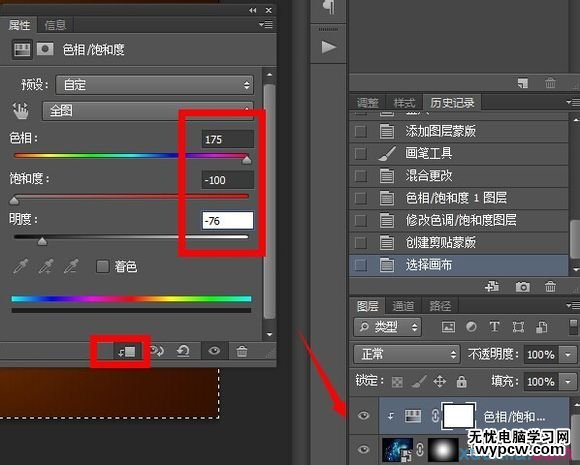
Task: Click the clip to layer button
Action: tap(127, 351)
